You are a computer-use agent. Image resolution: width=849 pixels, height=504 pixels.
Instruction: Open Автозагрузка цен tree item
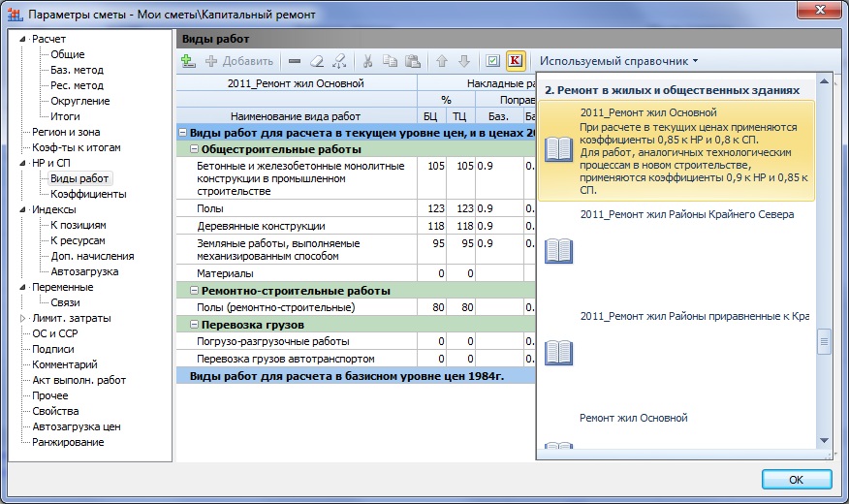pos(77,426)
